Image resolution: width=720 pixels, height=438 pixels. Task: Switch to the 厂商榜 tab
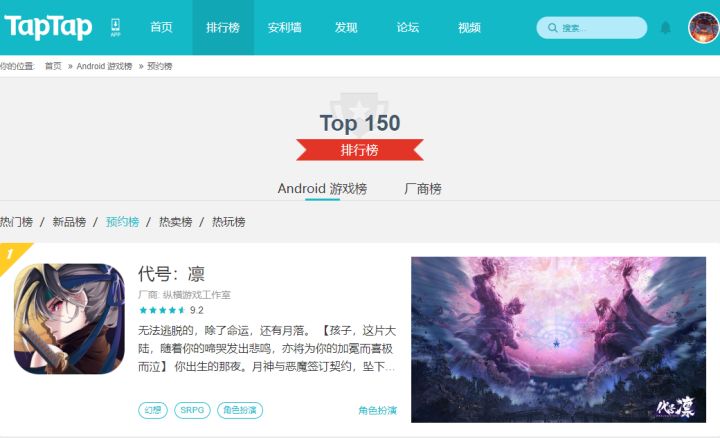click(x=422, y=189)
